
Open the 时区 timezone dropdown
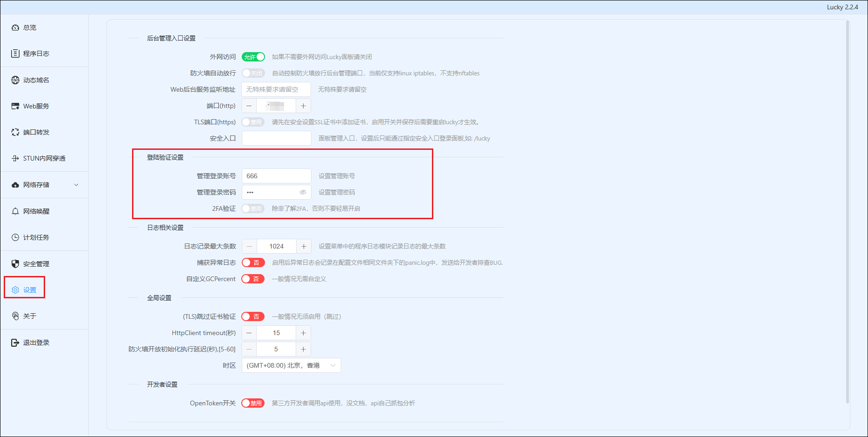click(x=291, y=365)
